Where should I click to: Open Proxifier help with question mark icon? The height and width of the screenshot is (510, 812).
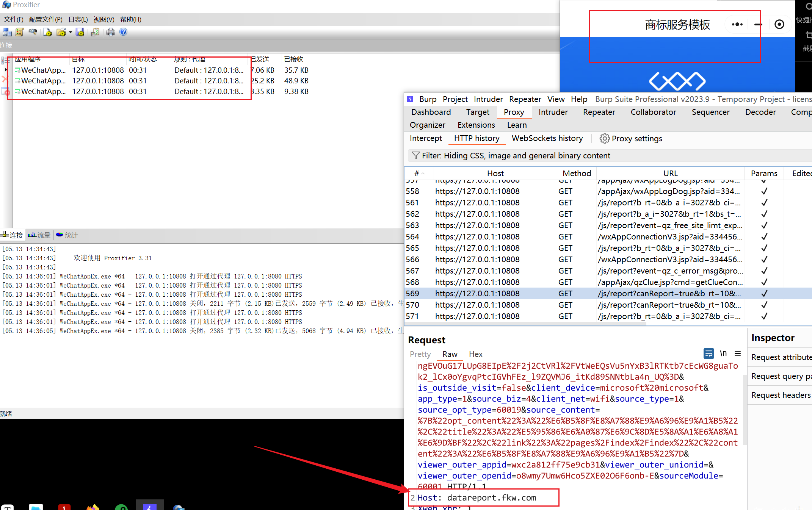(123, 32)
